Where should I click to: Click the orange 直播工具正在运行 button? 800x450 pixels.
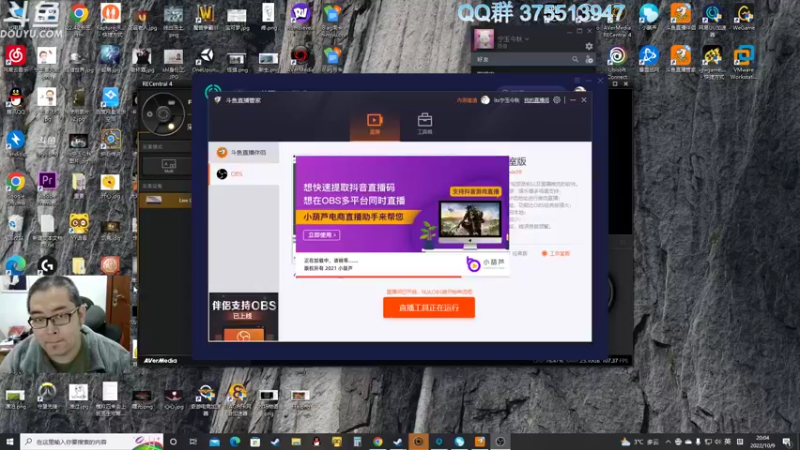click(x=429, y=308)
